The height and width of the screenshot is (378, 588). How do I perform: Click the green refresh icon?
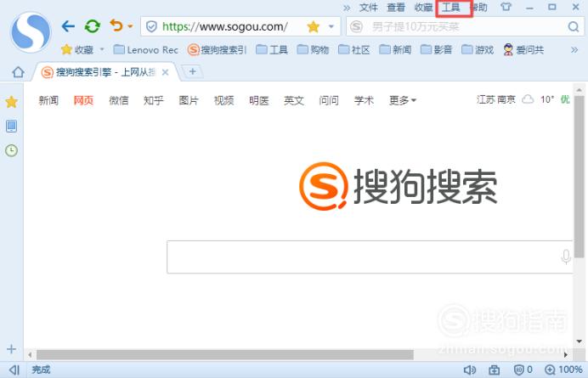tap(93, 26)
